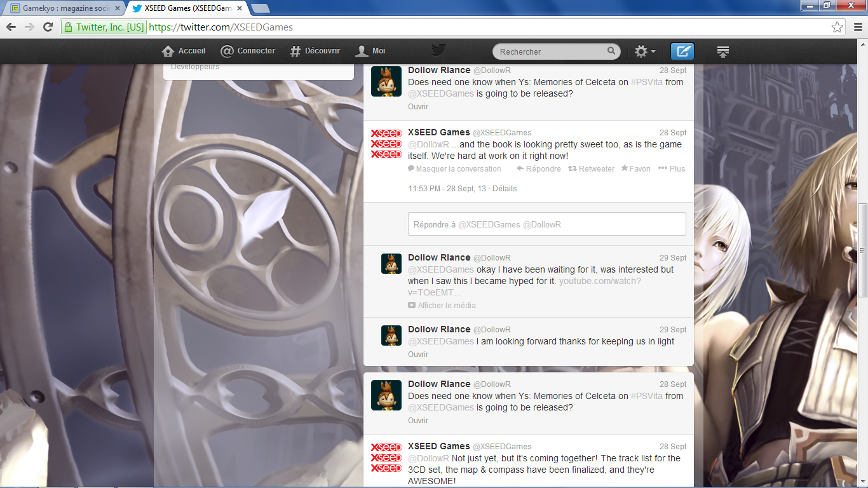The height and width of the screenshot is (488, 868).
Task: Click the search magnifier icon
Action: point(611,51)
